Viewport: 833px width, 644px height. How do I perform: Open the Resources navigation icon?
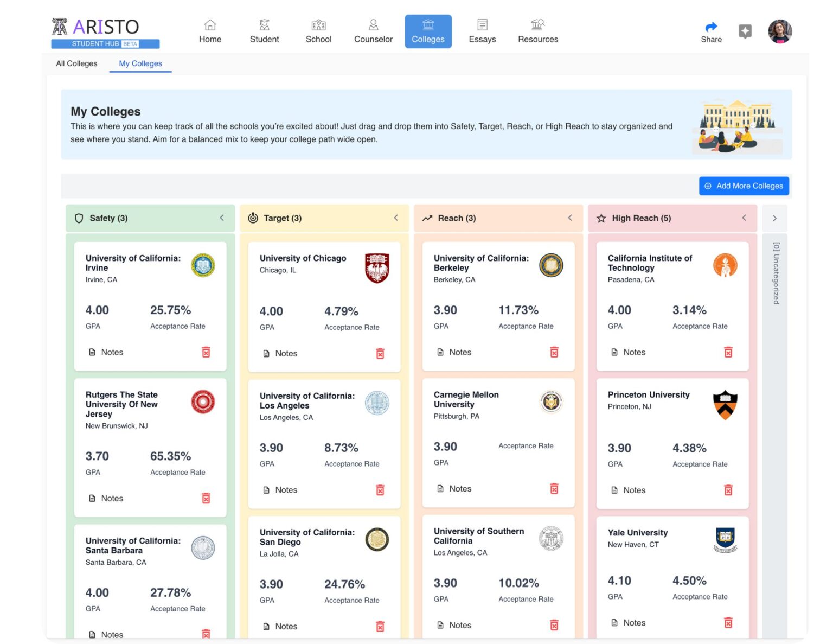[x=537, y=25]
